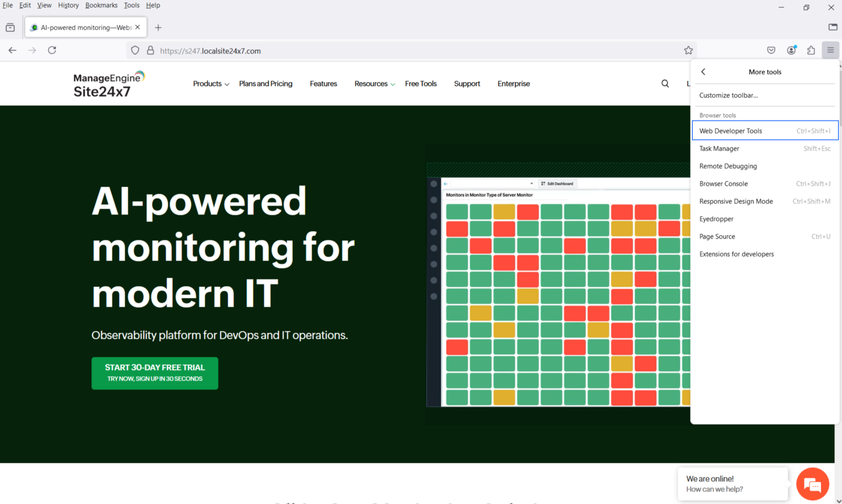The image size is (842, 504).
Task: Open a new tab with plus button
Action: coord(158,28)
